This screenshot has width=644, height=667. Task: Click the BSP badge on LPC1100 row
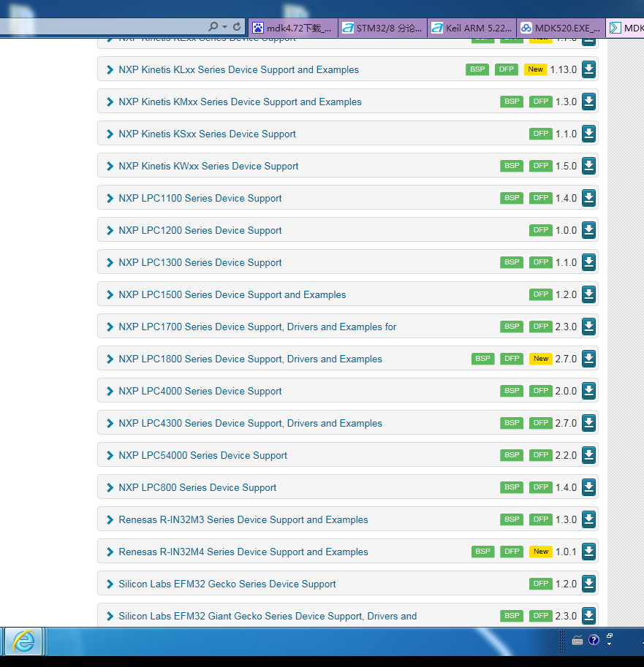[x=512, y=198]
